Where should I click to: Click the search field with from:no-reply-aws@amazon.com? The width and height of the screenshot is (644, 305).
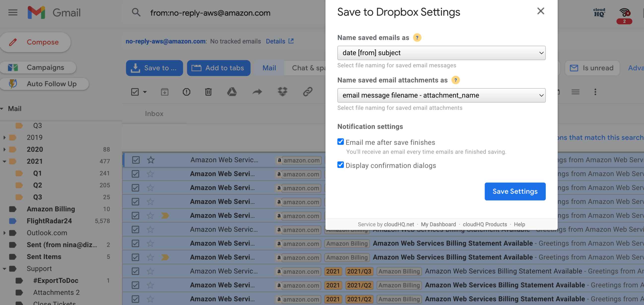click(210, 13)
